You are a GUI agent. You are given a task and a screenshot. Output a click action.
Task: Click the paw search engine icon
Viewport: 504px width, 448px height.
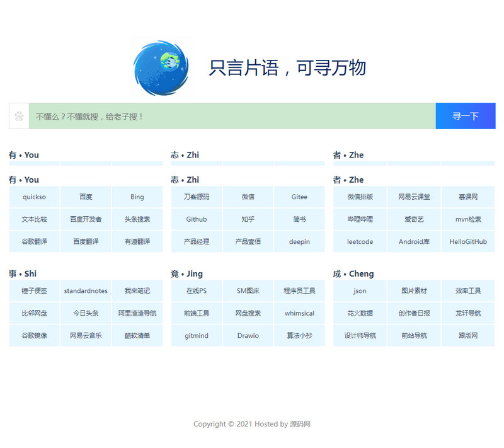(x=19, y=116)
